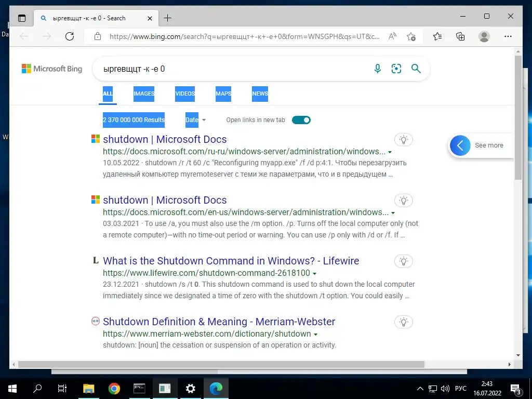This screenshot has height=399, width=532.
Task: Go back to previous page
Action: pos(24,36)
